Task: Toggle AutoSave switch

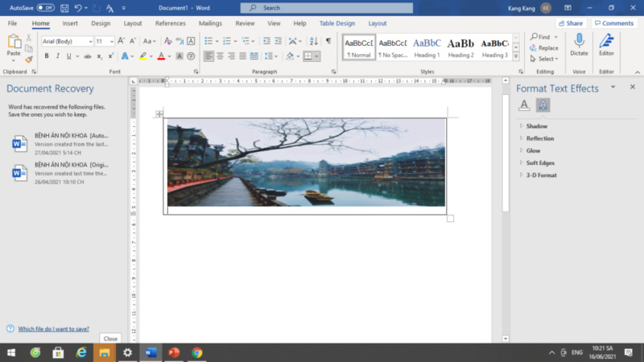Action: coord(46,8)
